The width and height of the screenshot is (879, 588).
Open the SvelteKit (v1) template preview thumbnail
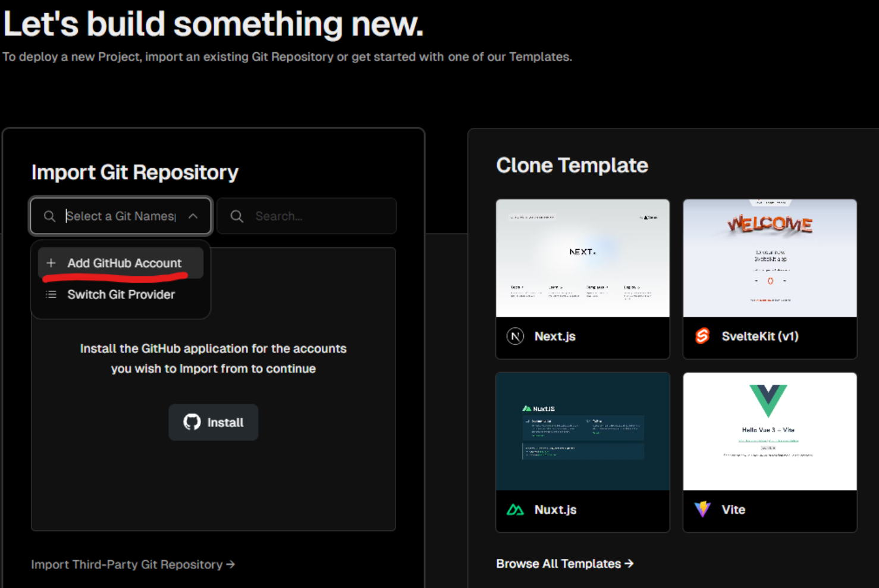coord(770,258)
